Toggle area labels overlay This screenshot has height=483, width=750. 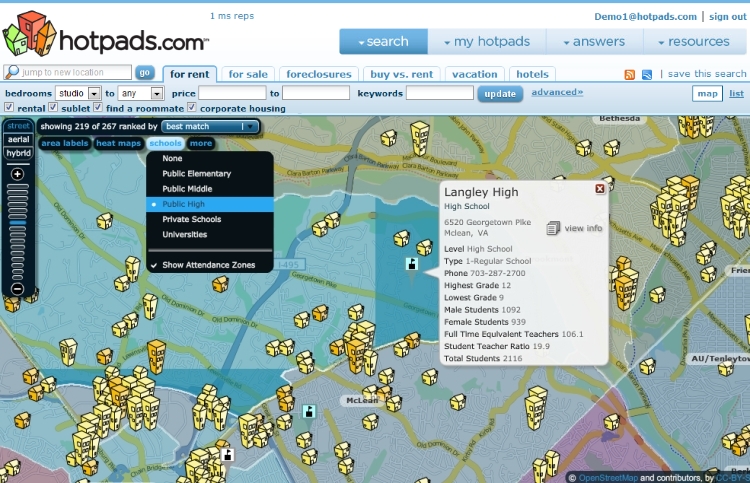65,143
